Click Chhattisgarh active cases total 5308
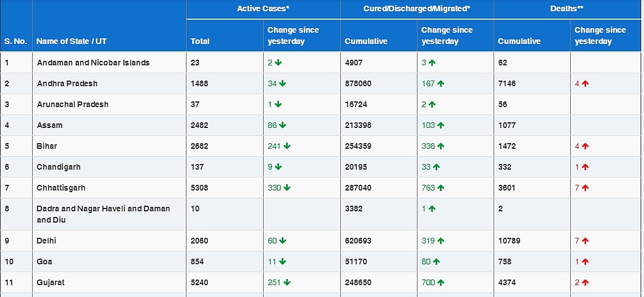Image resolution: width=644 pixels, height=297 pixels. (200, 188)
